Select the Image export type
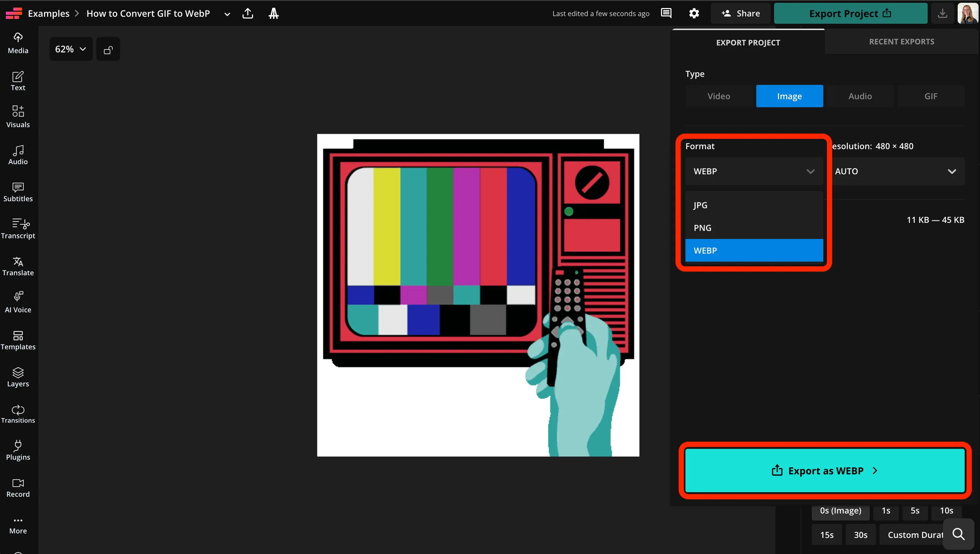This screenshot has height=554, width=980. pyautogui.click(x=789, y=96)
